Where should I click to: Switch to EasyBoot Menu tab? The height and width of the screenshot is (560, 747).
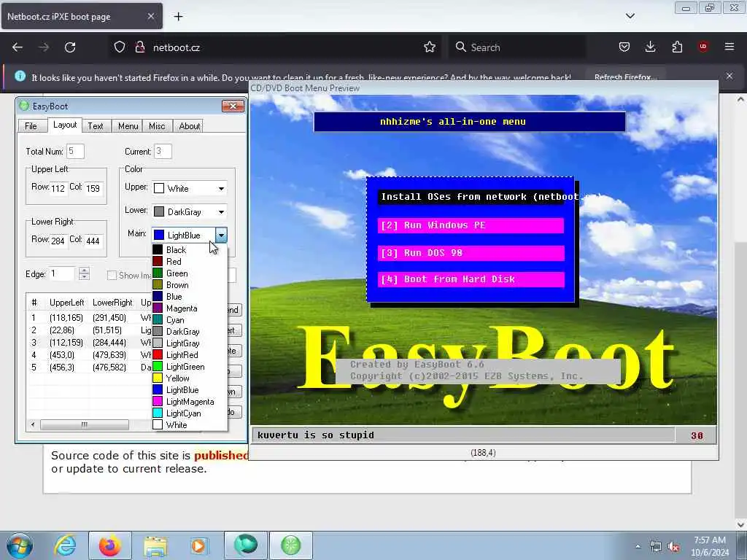click(x=128, y=126)
